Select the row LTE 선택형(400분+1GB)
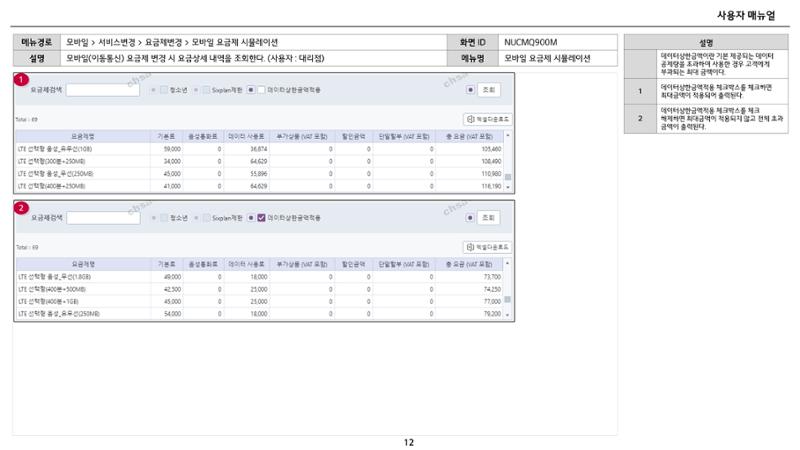 259,302
